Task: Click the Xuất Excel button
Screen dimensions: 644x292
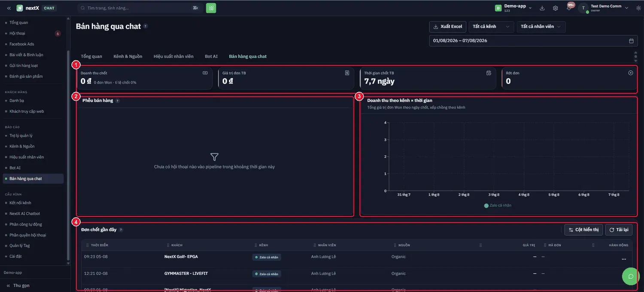Action: (x=448, y=27)
